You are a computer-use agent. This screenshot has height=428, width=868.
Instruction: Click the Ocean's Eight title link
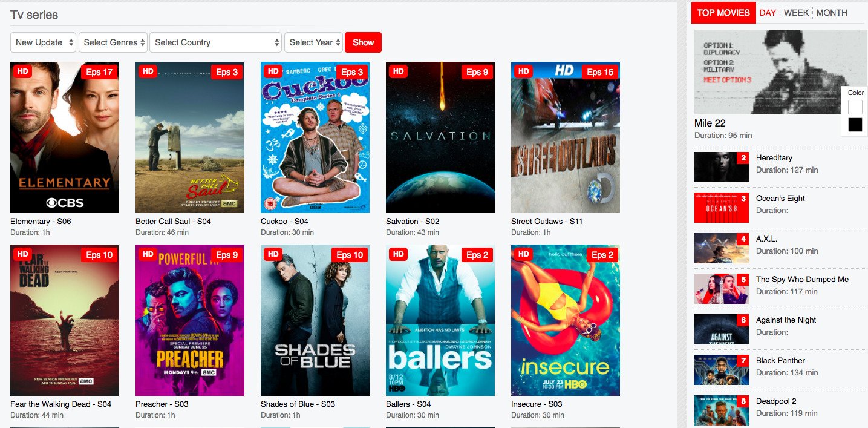[780, 199]
